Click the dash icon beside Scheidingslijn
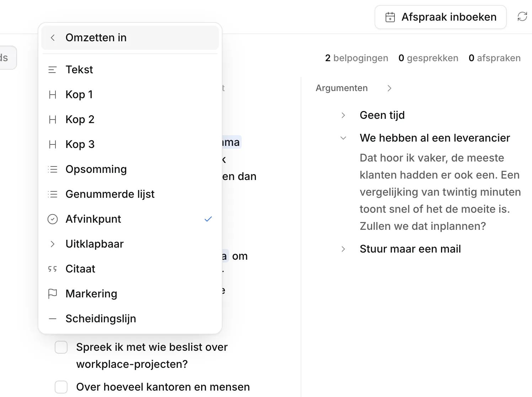 click(53, 319)
